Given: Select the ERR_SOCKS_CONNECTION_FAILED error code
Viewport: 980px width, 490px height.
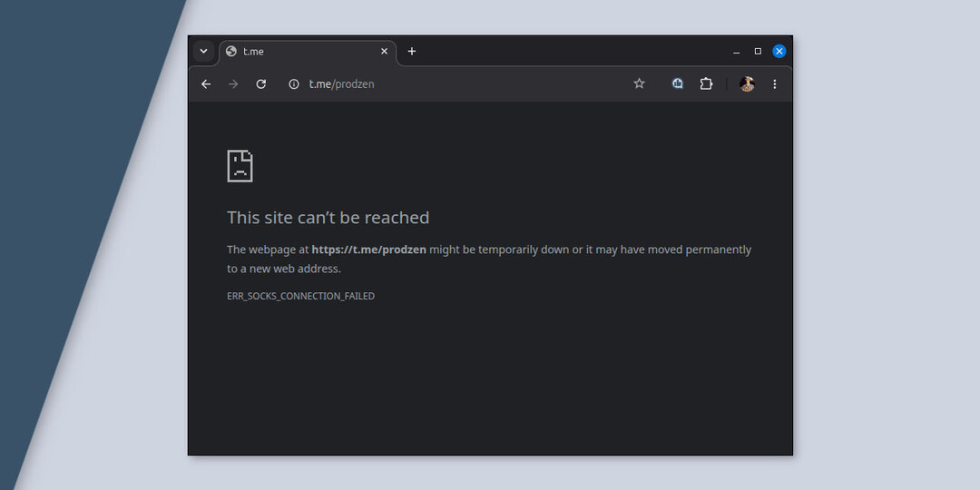Looking at the screenshot, I should coord(300,296).
